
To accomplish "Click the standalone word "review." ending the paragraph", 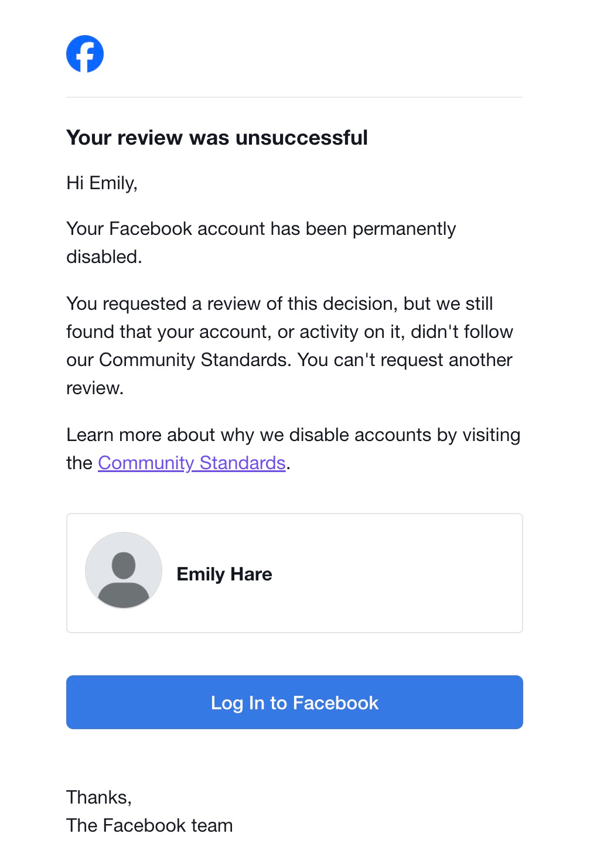I will coord(95,388).
